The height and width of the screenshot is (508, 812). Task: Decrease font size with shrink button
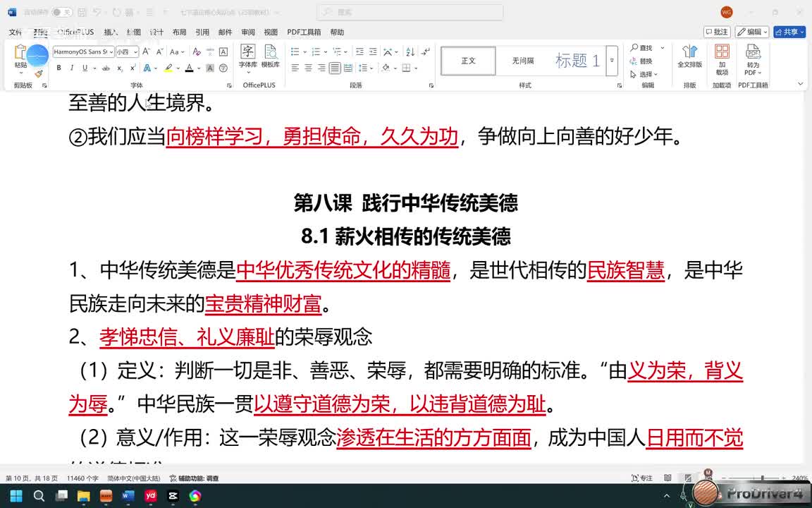click(159, 52)
